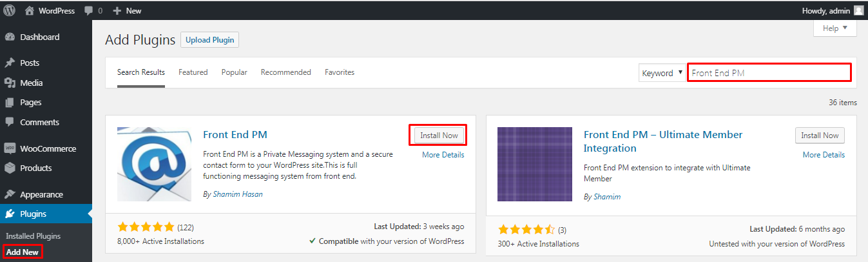Click the Pages icon in sidebar
Image resolution: width=868 pixels, height=262 pixels.
click(x=10, y=103)
